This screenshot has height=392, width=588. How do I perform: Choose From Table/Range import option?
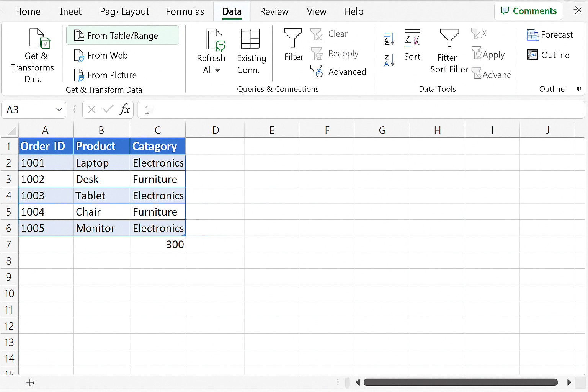(122, 36)
